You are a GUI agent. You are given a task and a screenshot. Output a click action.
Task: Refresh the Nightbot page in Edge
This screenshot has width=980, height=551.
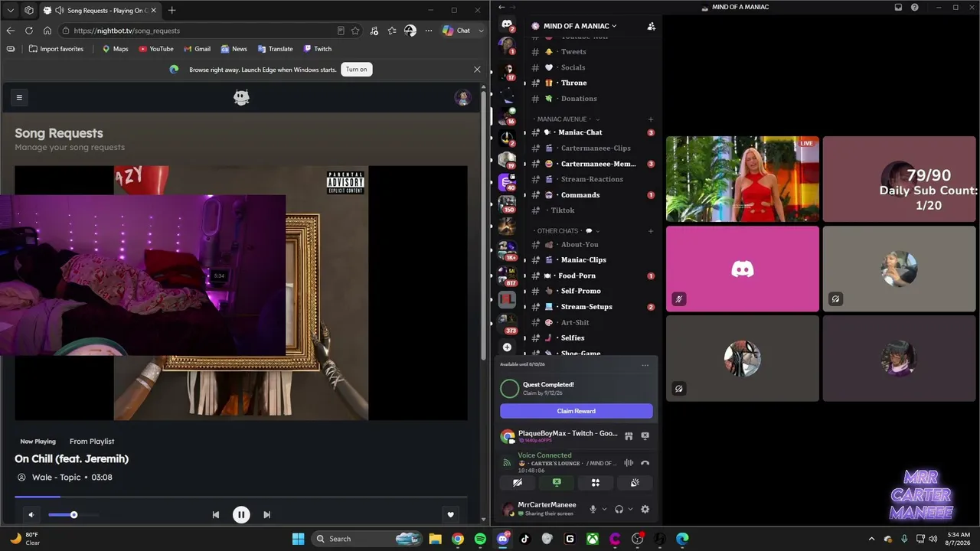(x=29, y=31)
